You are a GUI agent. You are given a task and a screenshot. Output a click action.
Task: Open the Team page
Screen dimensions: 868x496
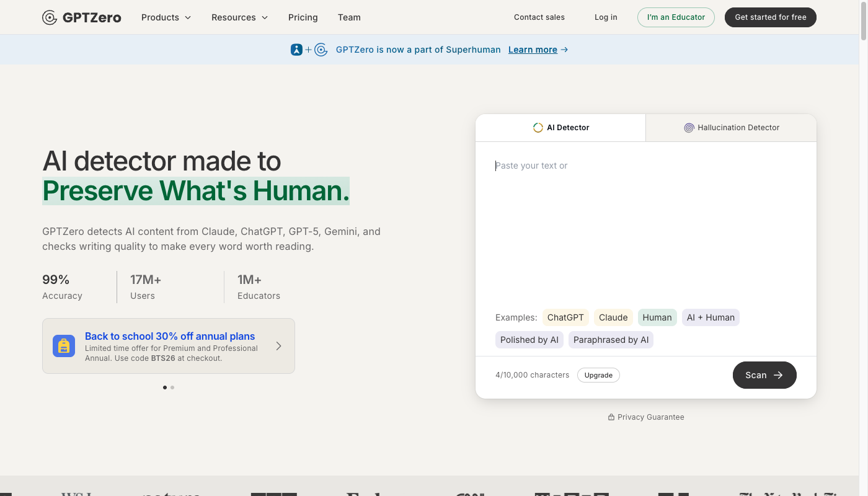pyautogui.click(x=349, y=17)
